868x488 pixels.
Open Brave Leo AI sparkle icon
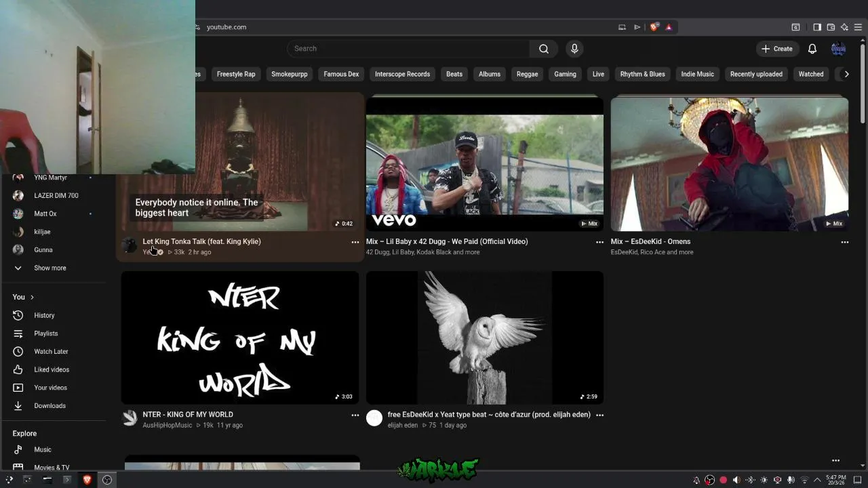(844, 27)
